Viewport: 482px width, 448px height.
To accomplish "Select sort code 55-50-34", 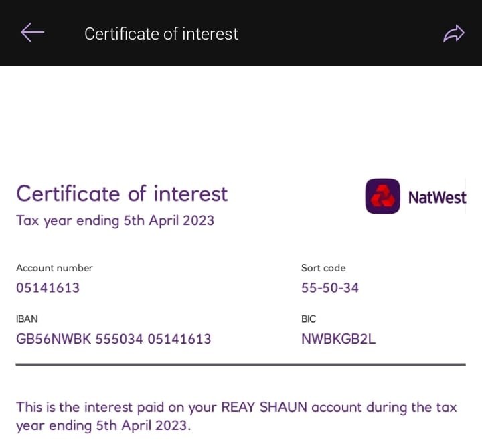I will tap(330, 288).
